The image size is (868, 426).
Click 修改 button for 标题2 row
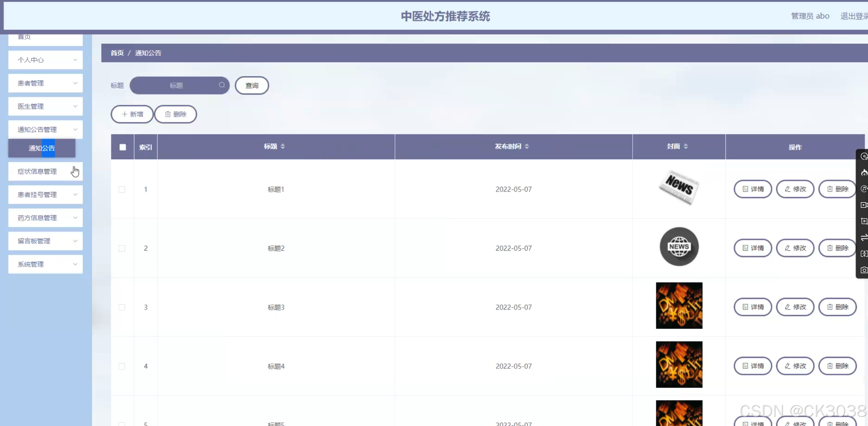[x=795, y=248]
